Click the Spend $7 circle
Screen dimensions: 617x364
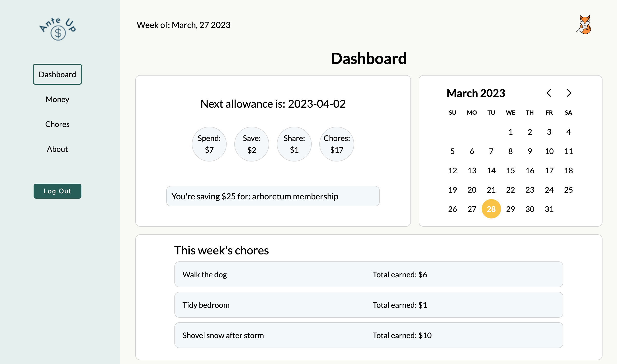click(209, 144)
